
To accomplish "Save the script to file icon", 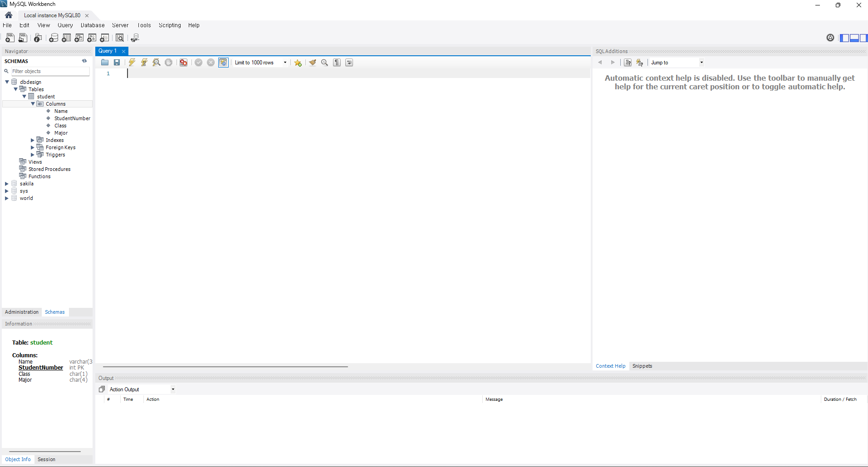I will [x=117, y=63].
